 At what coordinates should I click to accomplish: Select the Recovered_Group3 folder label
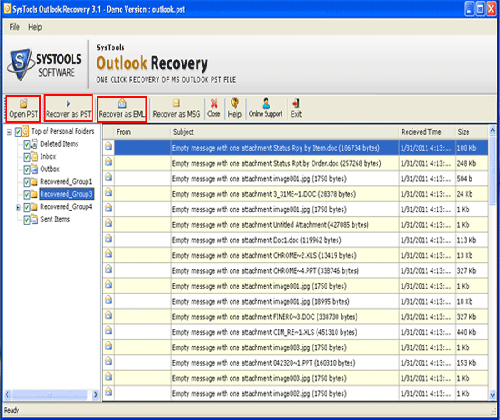point(66,194)
